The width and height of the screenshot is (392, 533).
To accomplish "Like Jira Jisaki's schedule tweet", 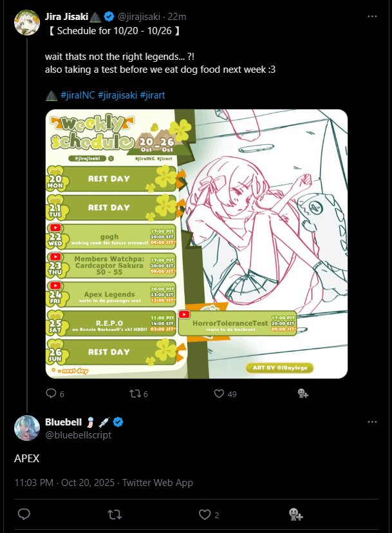I will pos(219,393).
